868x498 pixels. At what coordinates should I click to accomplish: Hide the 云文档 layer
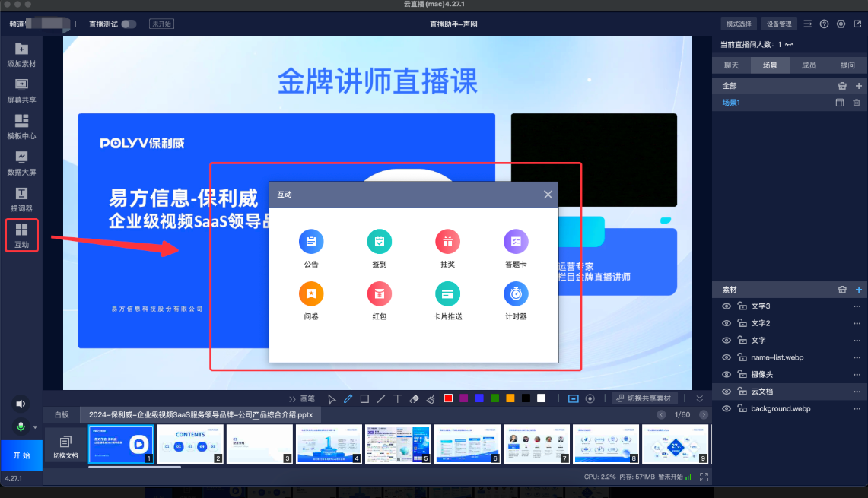[x=727, y=392]
